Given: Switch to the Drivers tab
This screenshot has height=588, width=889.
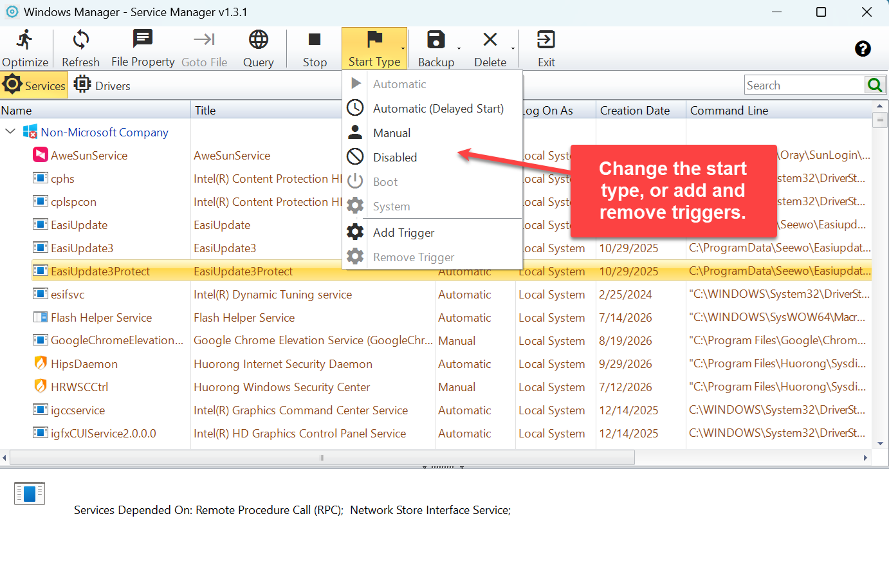Looking at the screenshot, I should [x=102, y=86].
